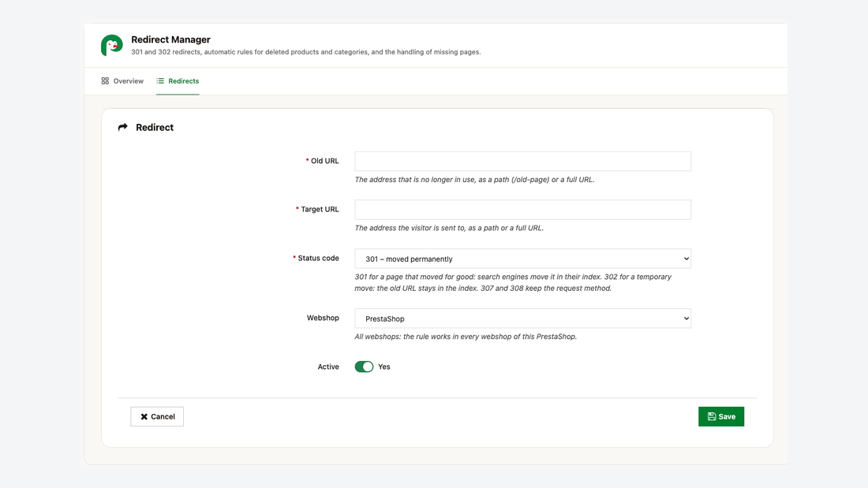Click the Target URL help text about visitor destination

tap(449, 228)
